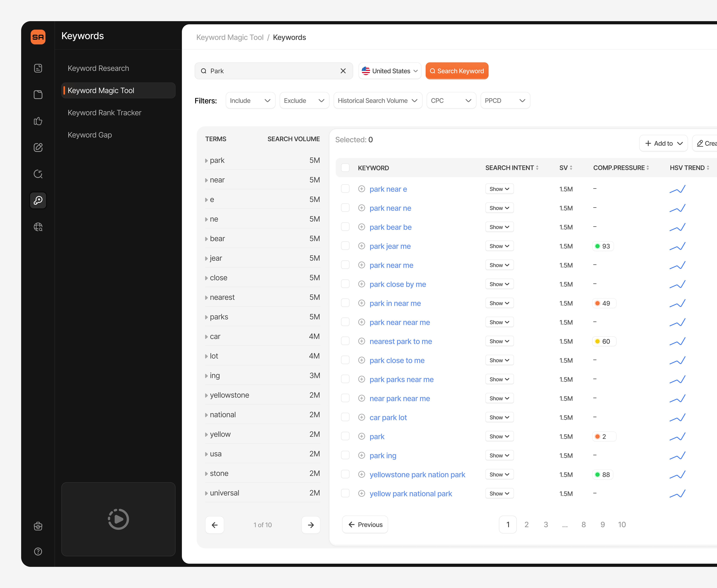Expand the yellowstone term in terms list

207,395
